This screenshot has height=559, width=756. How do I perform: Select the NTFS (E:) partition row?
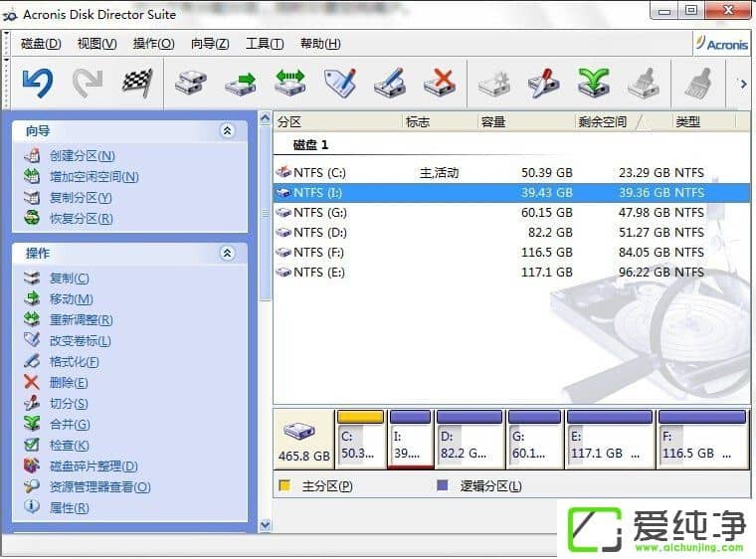511,273
